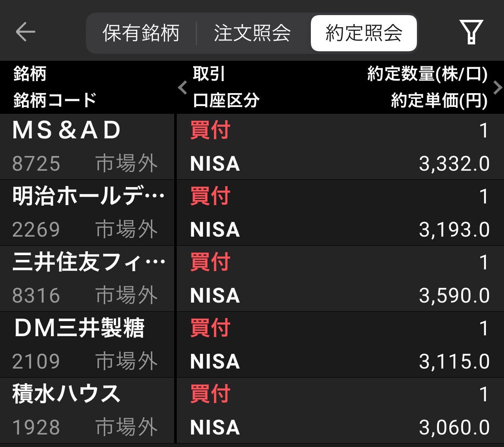Tap the 3,060.0 execution price
Image resolution: width=504 pixels, height=447 pixels.
(454, 427)
